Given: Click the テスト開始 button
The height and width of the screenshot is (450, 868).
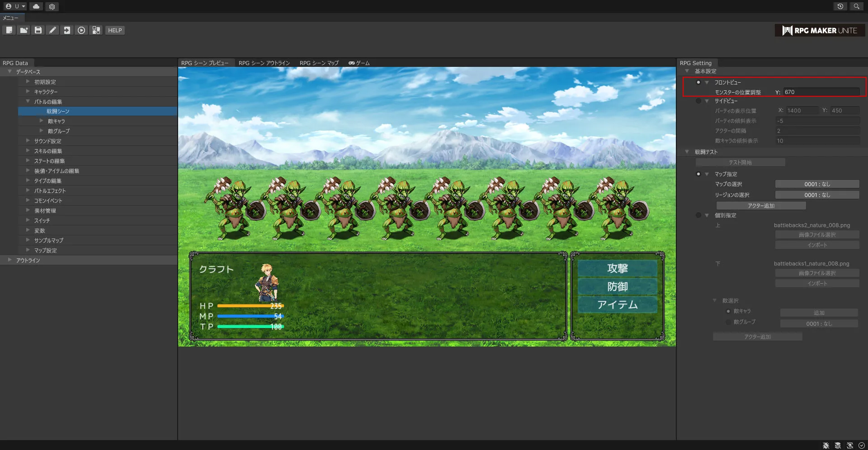Looking at the screenshot, I should click(x=740, y=163).
